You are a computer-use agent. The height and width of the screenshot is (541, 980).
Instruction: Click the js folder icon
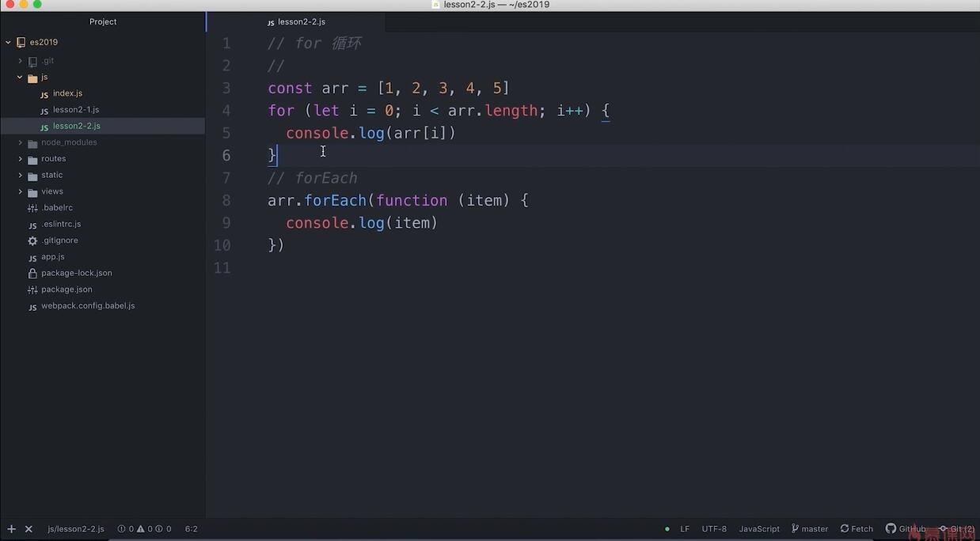32,78
